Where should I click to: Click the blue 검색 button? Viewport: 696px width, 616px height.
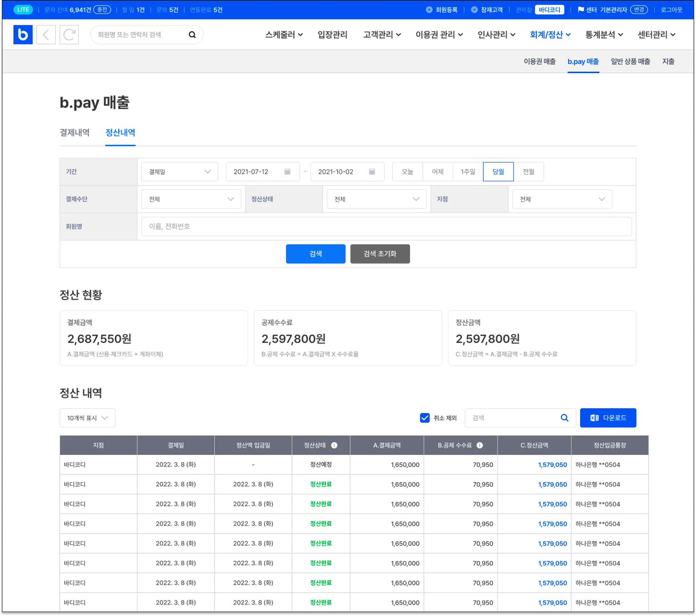315,254
